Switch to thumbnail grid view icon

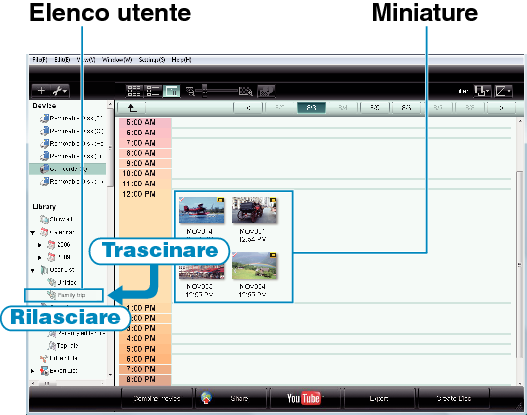pyautogui.click(x=134, y=91)
